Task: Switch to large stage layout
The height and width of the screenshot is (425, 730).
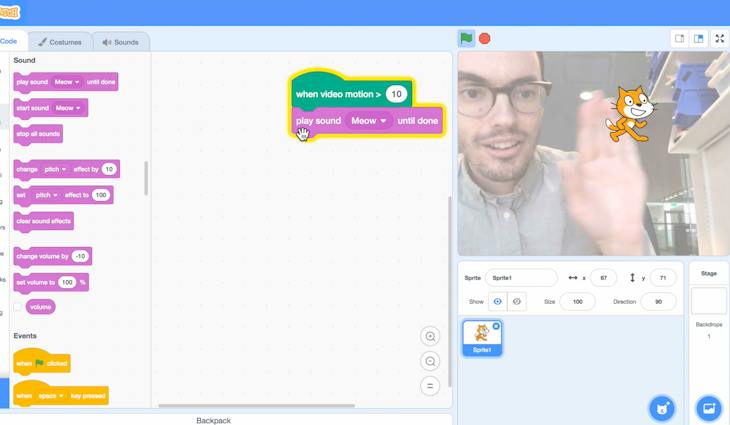Action: 698,39
